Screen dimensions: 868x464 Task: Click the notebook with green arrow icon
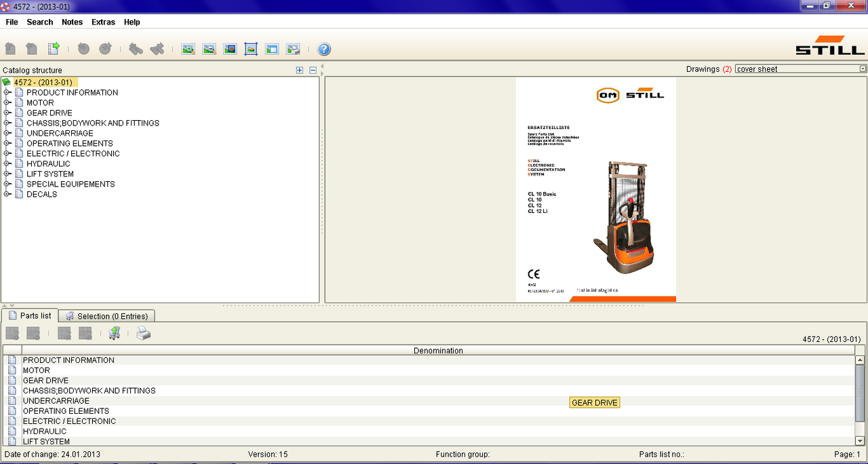[54, 49]
